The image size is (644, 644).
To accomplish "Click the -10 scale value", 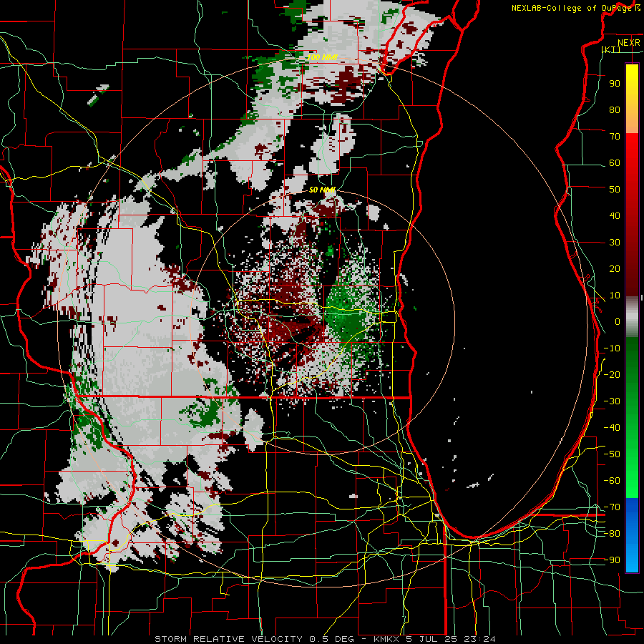I will click(x=612, y=348).
